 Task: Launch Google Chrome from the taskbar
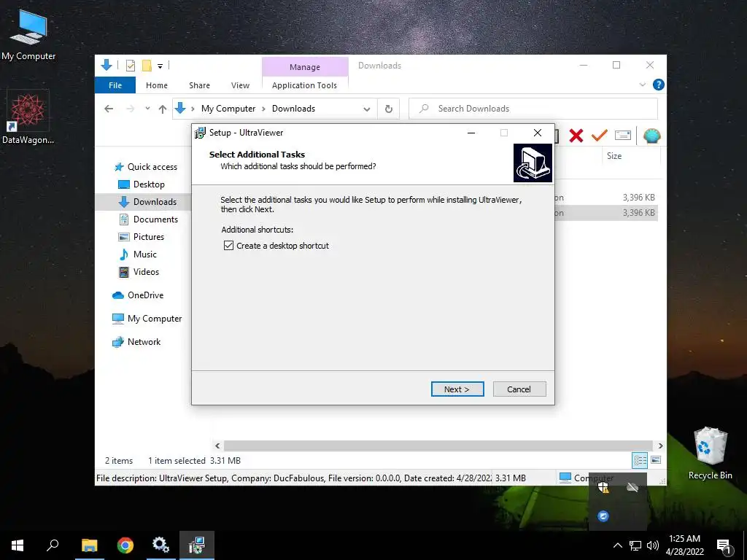[x=125, y=545]
